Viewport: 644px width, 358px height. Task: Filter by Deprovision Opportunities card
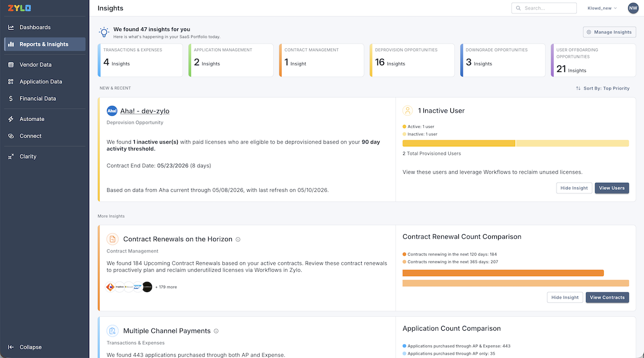pos(414,60)
